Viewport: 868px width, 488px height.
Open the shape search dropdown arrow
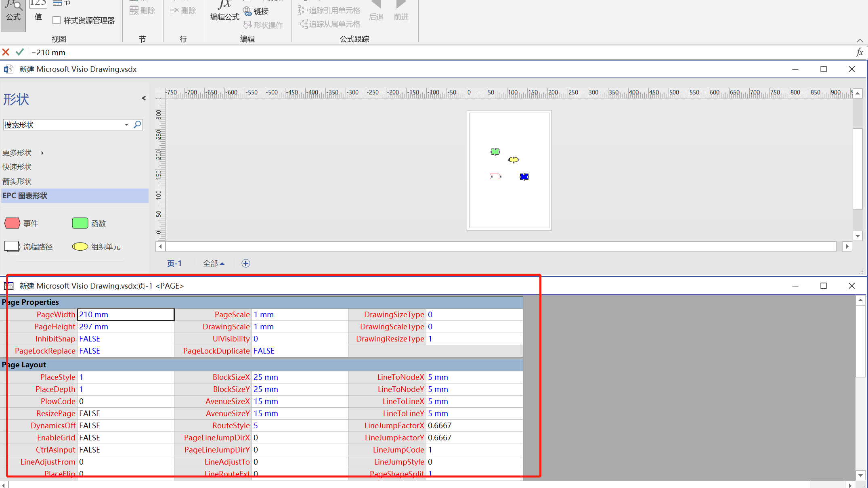(x=127, y=125)
